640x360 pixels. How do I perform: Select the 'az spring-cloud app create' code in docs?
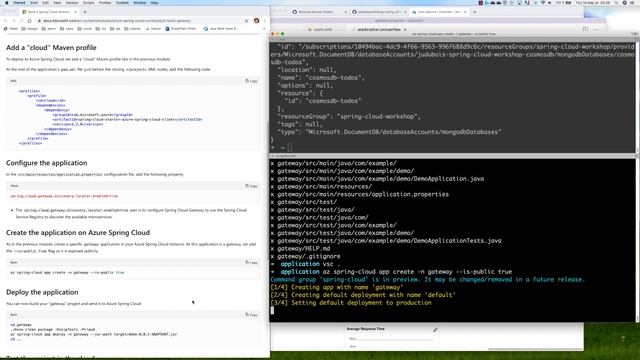point(67,272)
